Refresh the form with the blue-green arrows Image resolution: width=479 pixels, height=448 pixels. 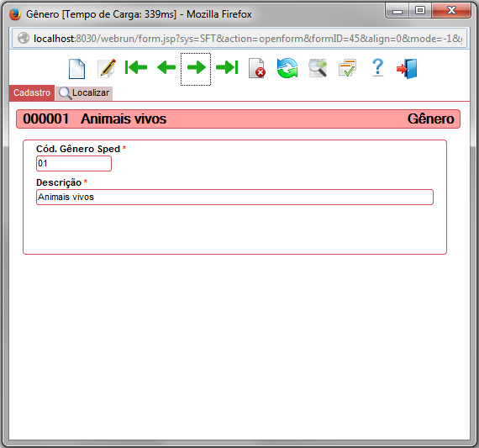coord(287,68)
